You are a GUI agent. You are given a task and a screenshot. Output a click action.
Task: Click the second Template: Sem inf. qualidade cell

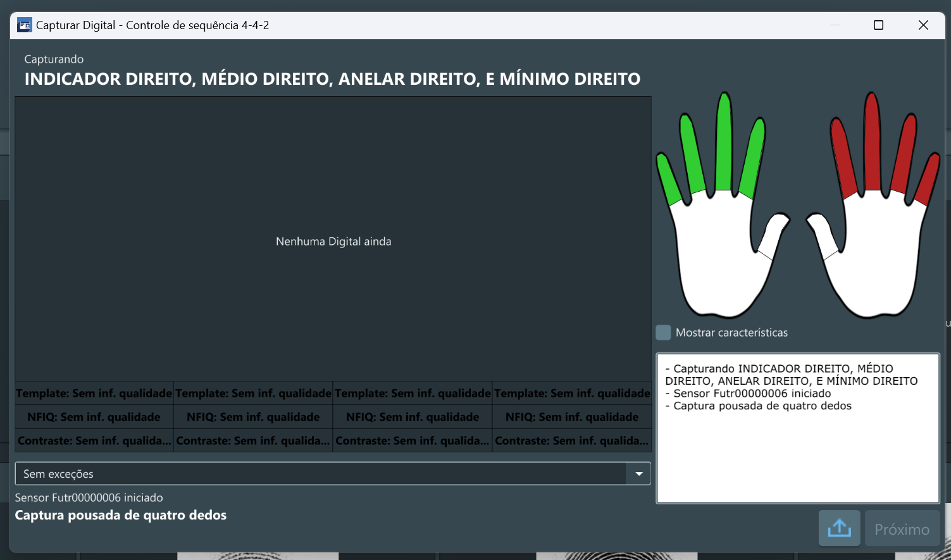coord(254,394)
